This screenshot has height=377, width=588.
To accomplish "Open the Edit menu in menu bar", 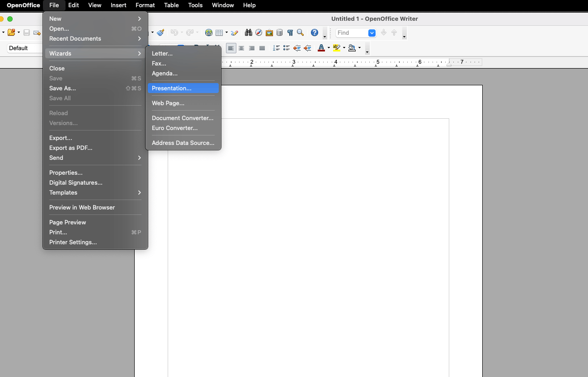I will point(74,5).
